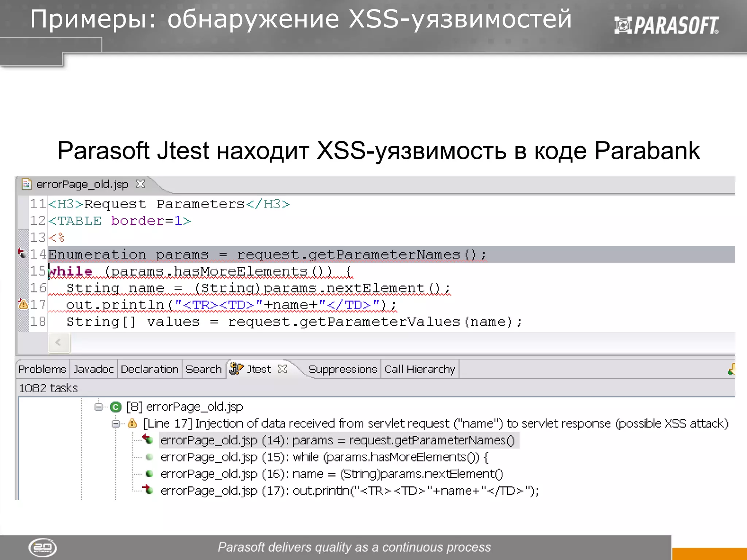Click the 20 anniversary badge in footer

[43, 548]
